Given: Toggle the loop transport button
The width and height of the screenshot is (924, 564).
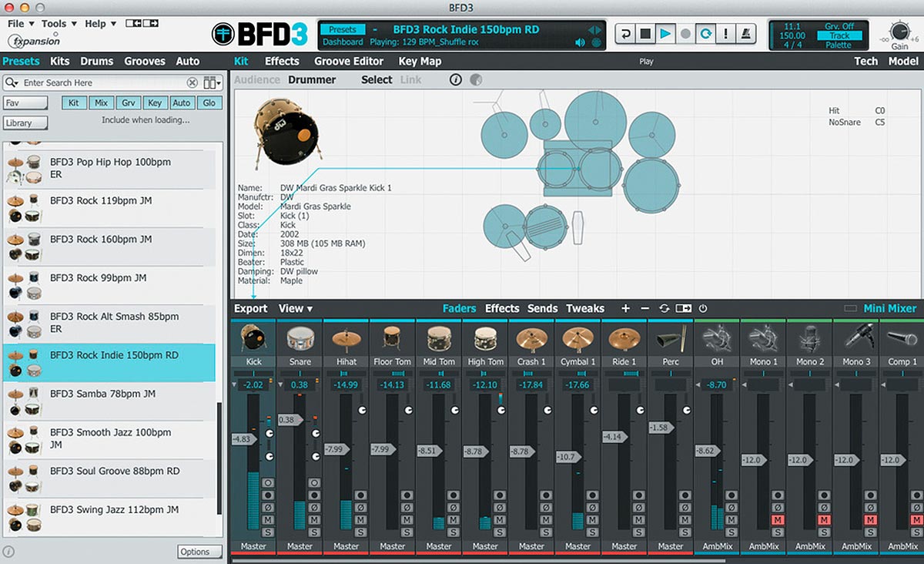Looking at the screenshot, I should [705, 34].
